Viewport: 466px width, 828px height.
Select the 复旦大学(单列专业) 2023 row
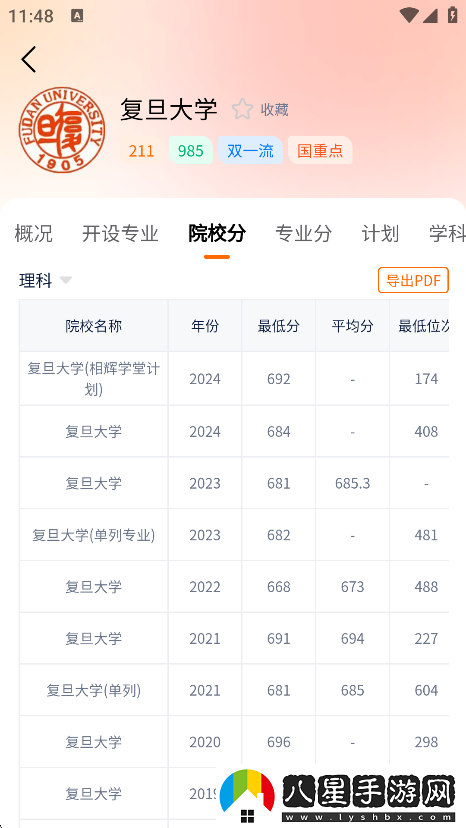234,535
